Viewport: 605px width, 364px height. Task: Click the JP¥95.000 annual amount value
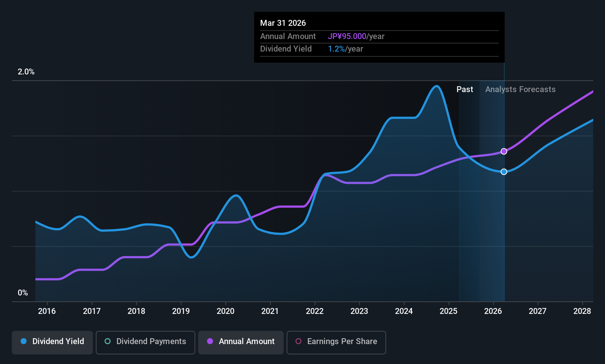click(x=347, y=36)
